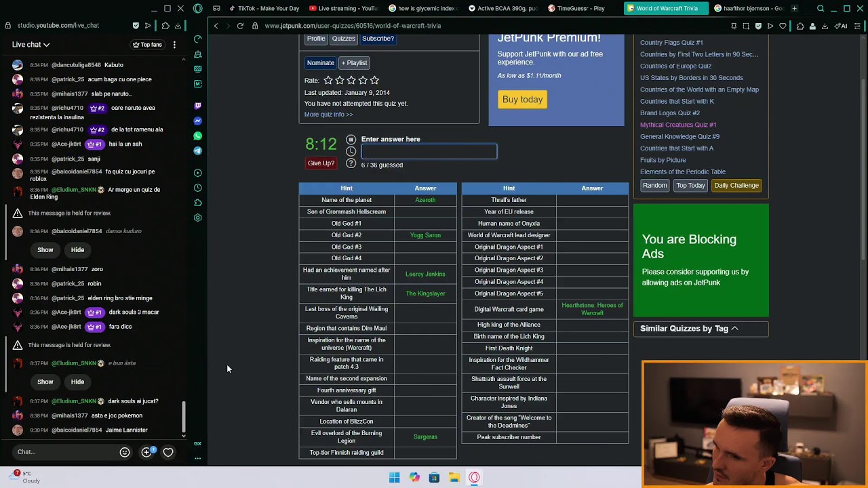
Task: Add quiz with the + Playlist button
Action: coord(354,63)
